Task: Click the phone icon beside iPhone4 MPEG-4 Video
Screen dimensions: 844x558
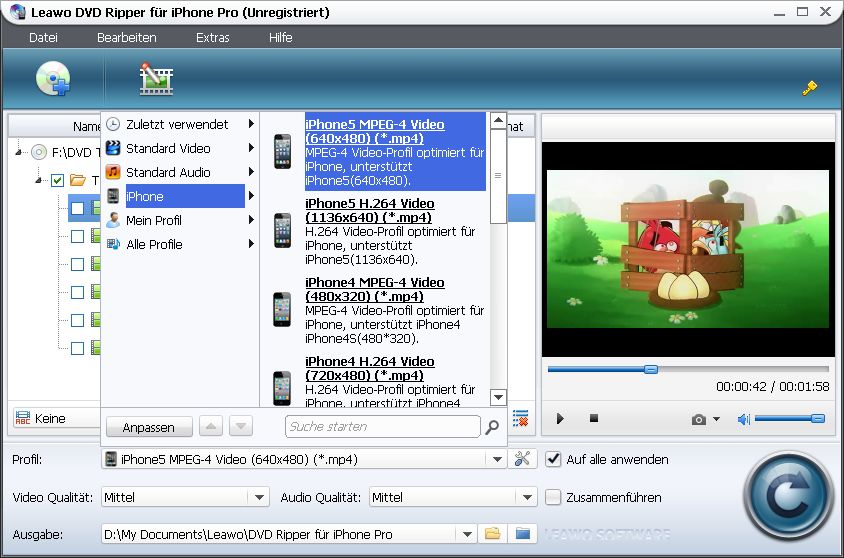Action: [x=283, y=309]
